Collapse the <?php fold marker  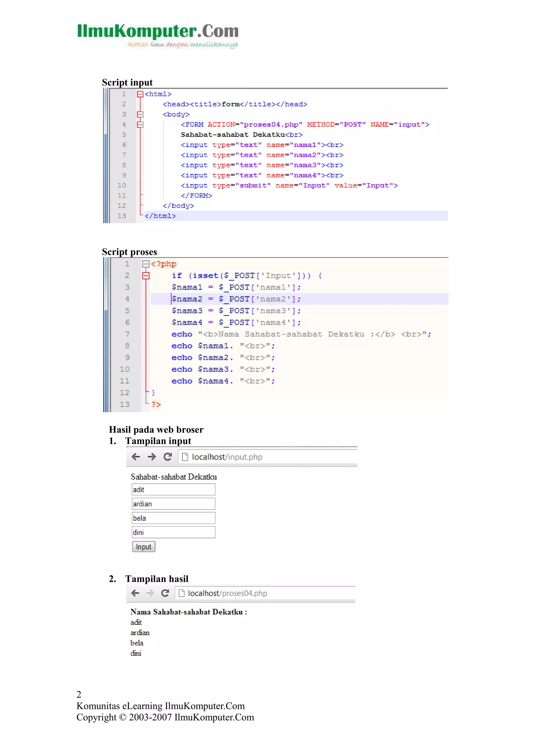(146, 264)
